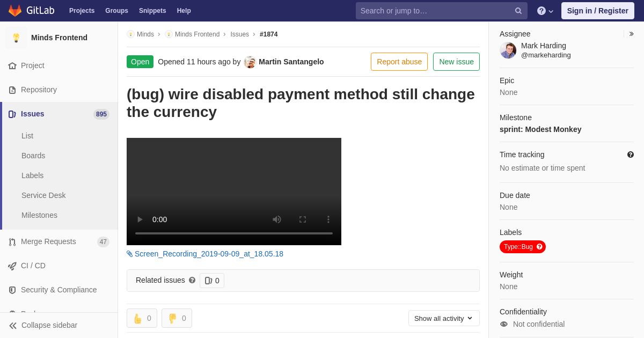Click the Security & Compliance shield icon
644x338 pixels.
12,290
